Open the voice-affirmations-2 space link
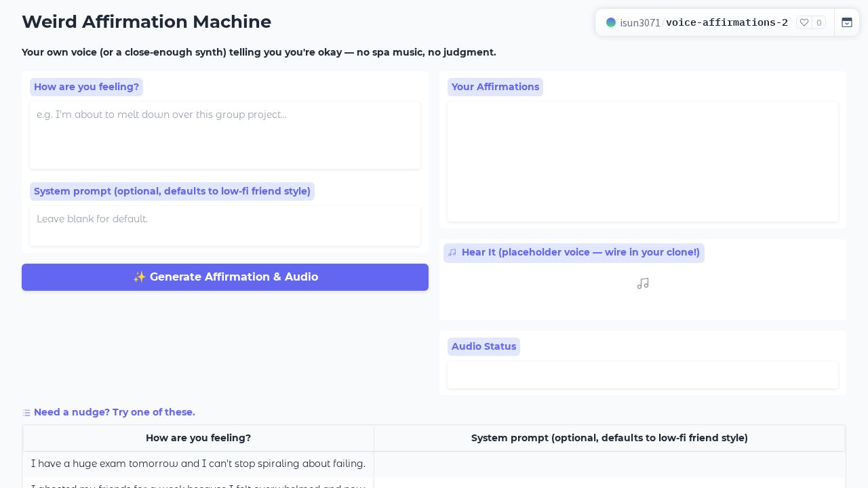 coord(727,22)
